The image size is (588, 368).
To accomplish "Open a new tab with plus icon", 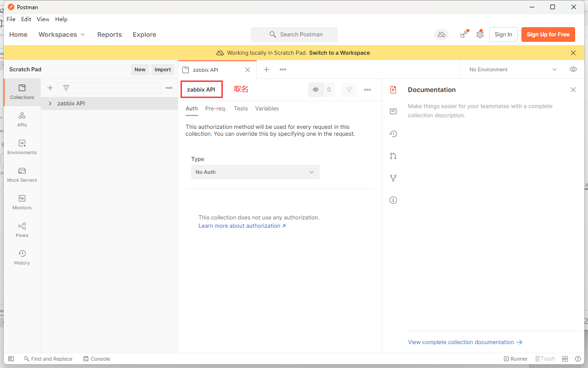I will pos(266,69).
